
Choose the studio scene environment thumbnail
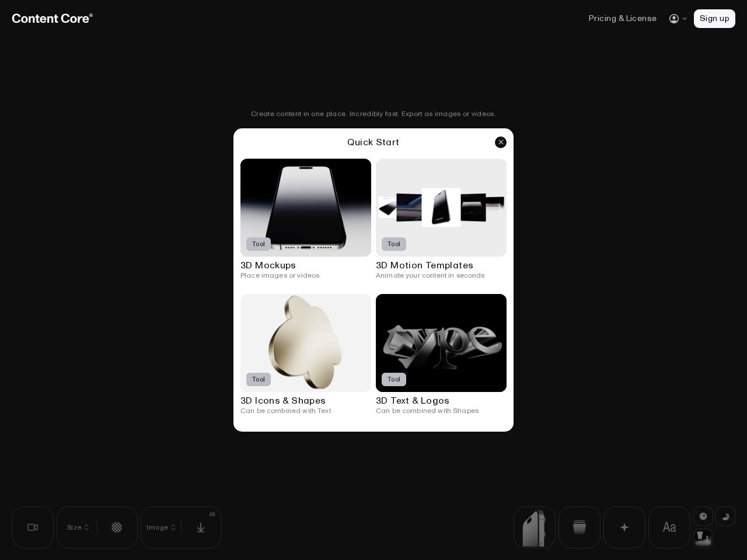[703, 538]
